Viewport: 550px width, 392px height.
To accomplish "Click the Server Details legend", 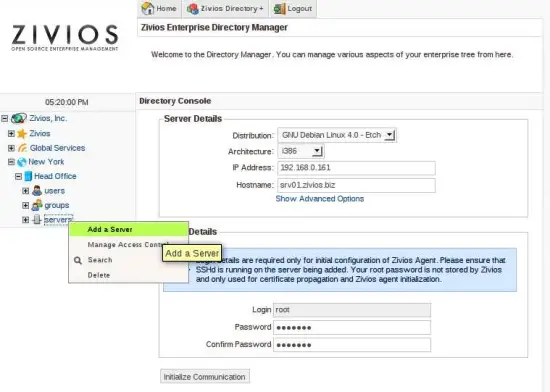I will pyautogui.click(x=193, y=119).
